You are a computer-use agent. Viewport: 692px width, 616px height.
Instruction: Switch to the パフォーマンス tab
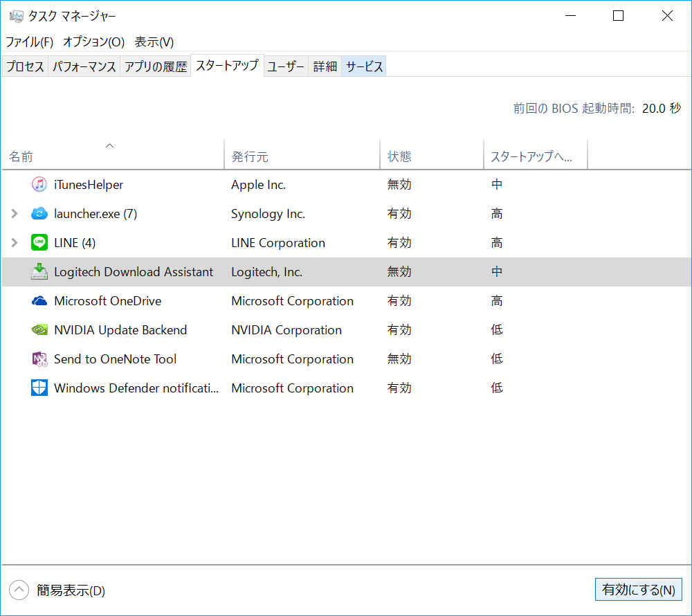click(84, 66)
